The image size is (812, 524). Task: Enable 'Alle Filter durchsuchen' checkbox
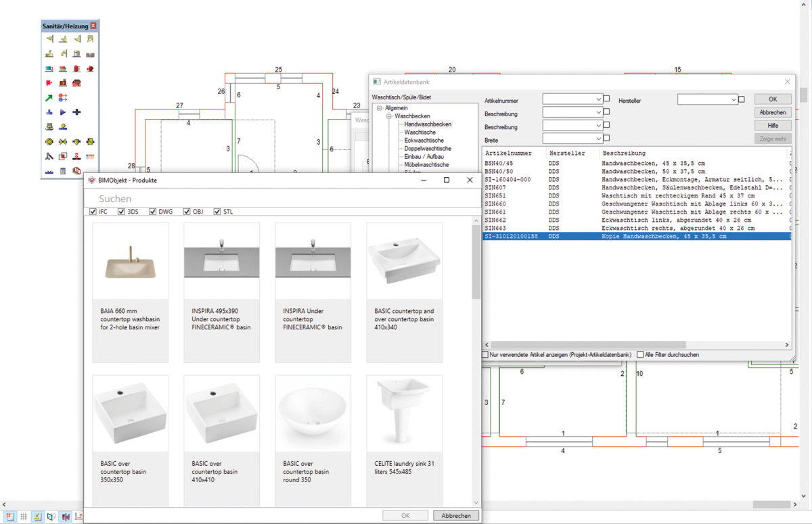640,354
